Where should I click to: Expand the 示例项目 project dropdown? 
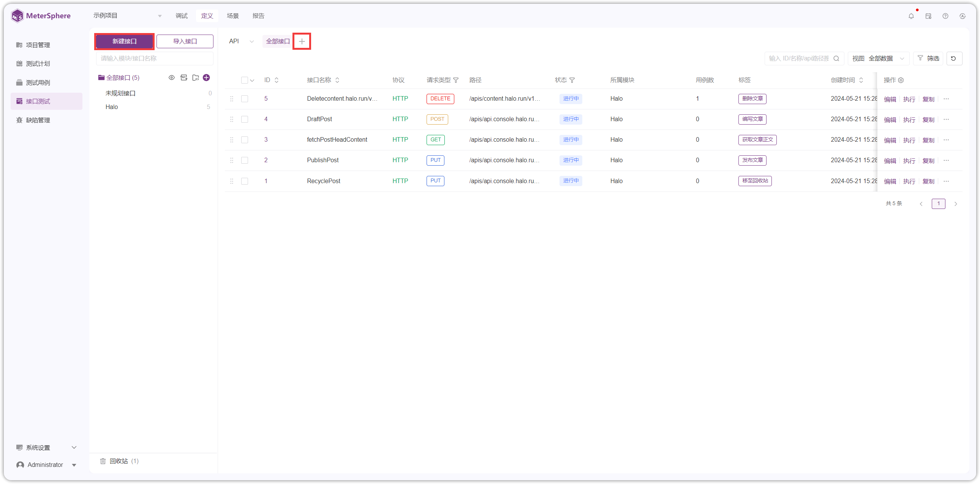coord(128,16)
